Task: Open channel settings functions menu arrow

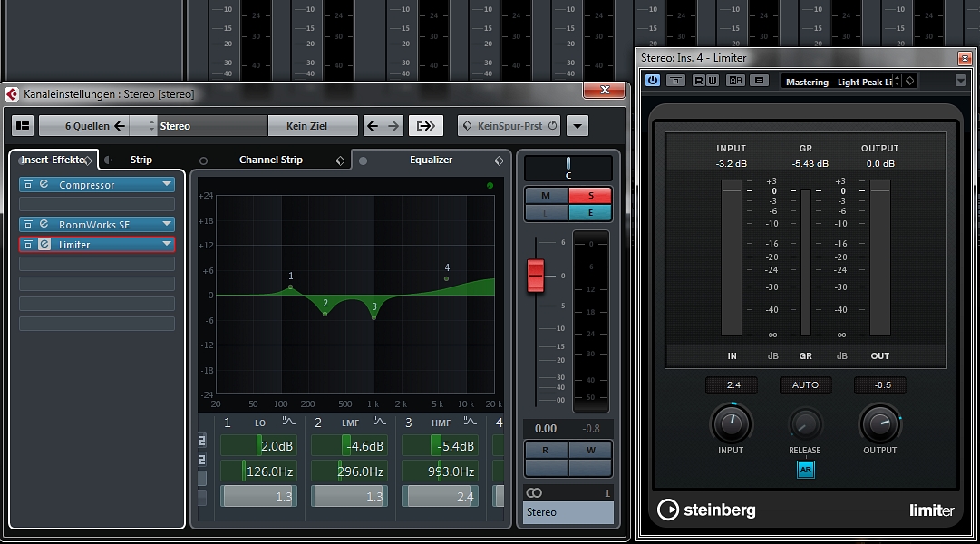Action: click(x=577, y=126)
